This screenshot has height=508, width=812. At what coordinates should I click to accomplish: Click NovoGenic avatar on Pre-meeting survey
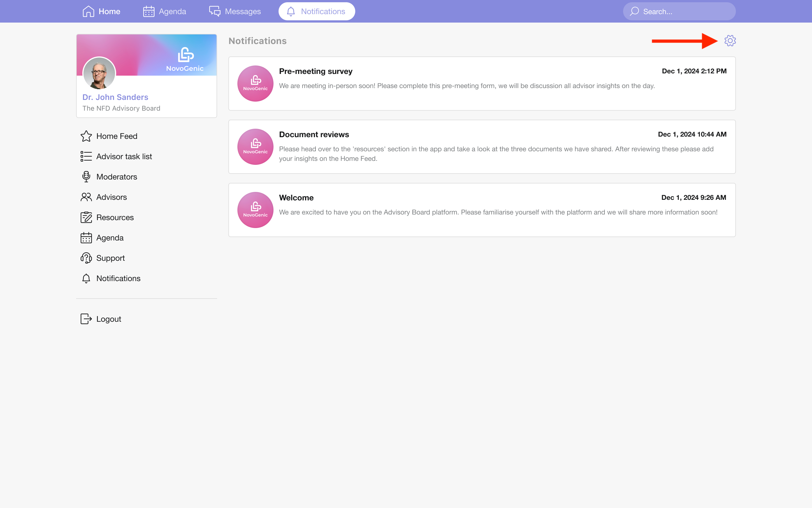[255, 83]
